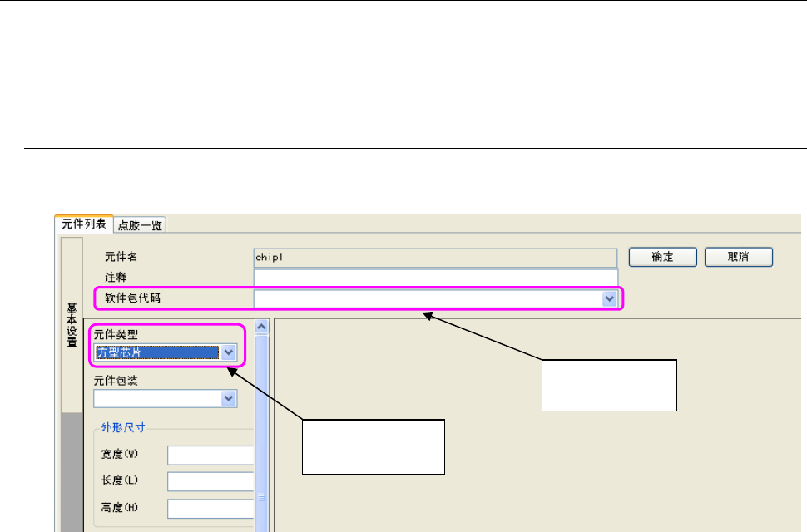Click the 长度(L) label
The width and height of the screenshot is (807, 532).
point(120,480)
